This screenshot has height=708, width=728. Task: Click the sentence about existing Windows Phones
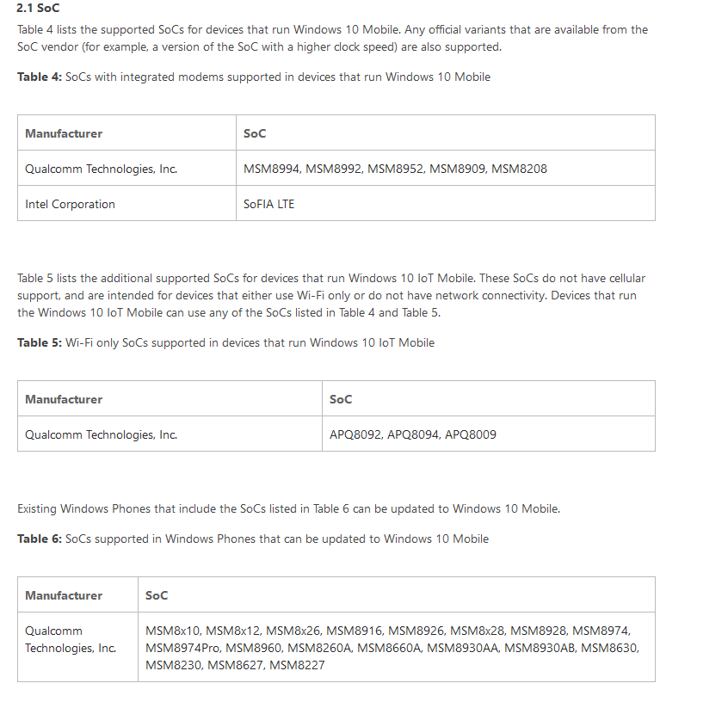click(289, 508)
